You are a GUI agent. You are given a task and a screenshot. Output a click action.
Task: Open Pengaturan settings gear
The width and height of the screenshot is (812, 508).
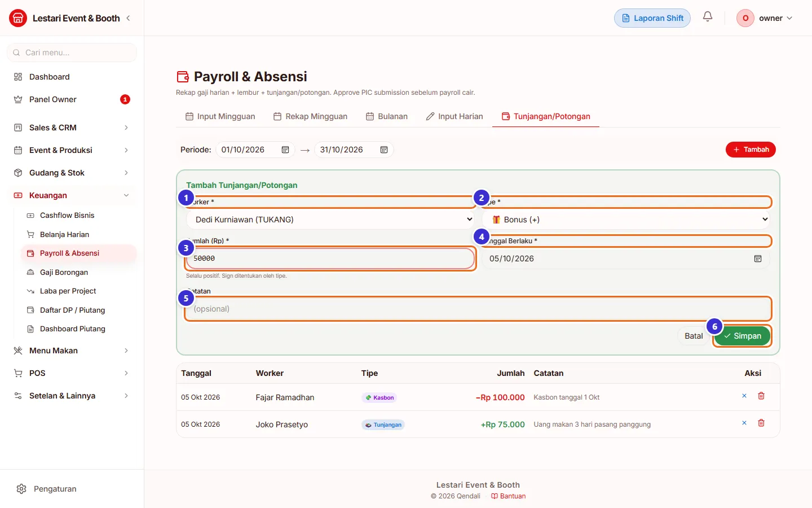click(x=21, y=489)
